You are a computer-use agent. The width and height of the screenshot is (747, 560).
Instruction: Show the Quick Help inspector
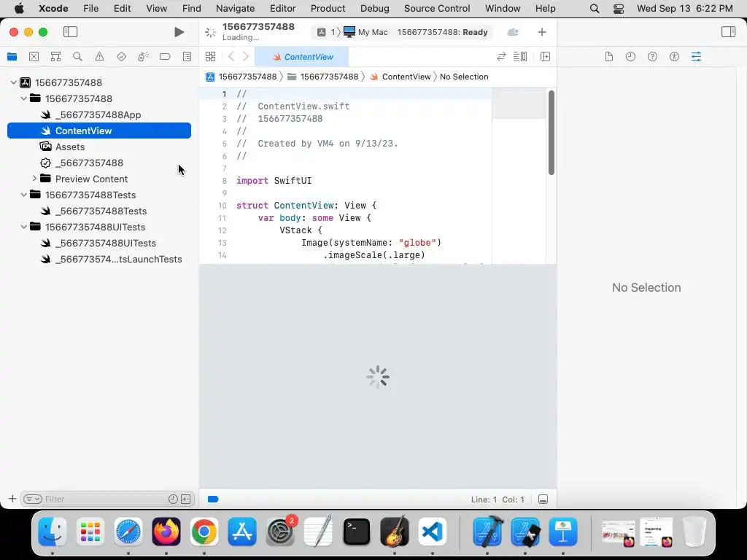click(x=653, y=57)
